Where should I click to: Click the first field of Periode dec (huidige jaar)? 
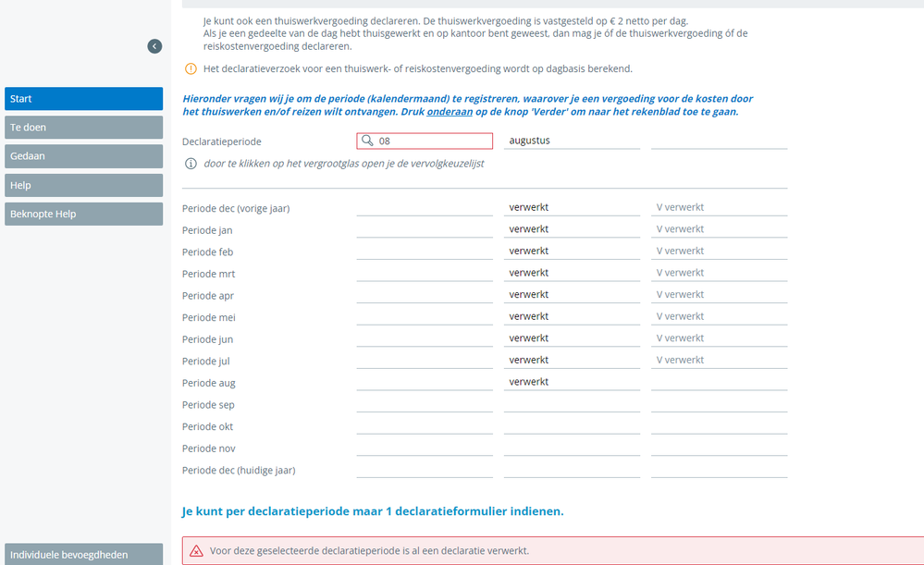pos(425,469)
